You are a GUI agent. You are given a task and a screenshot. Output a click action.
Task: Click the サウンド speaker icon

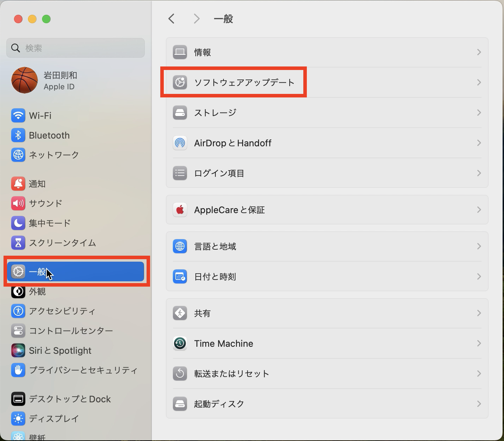[18, 203]
